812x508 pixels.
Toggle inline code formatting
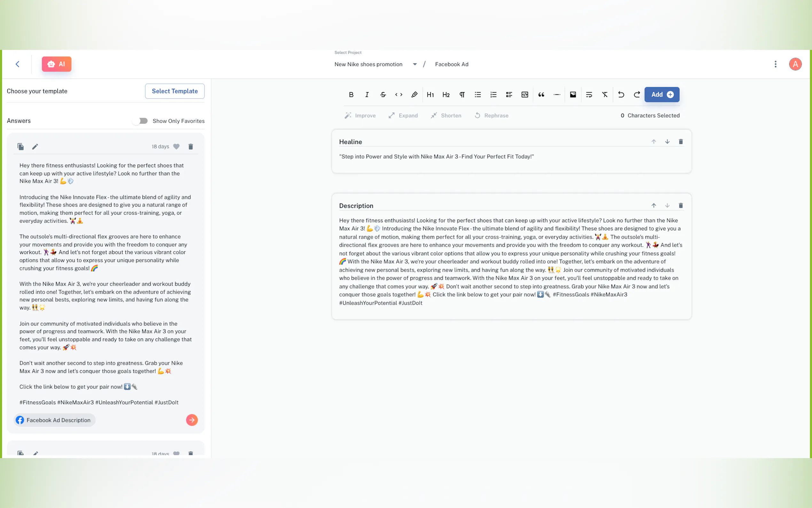[399, 95]
